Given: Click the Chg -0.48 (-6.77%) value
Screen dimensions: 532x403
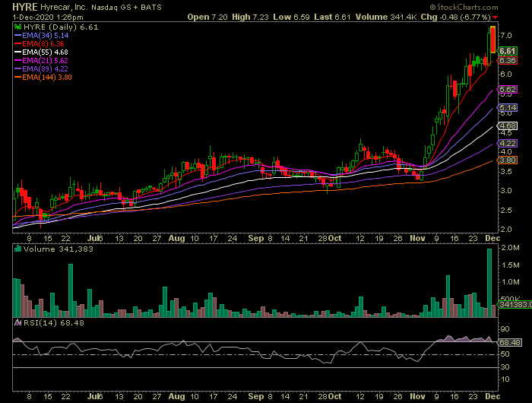Looking at the screenshot, I should 456,17.
